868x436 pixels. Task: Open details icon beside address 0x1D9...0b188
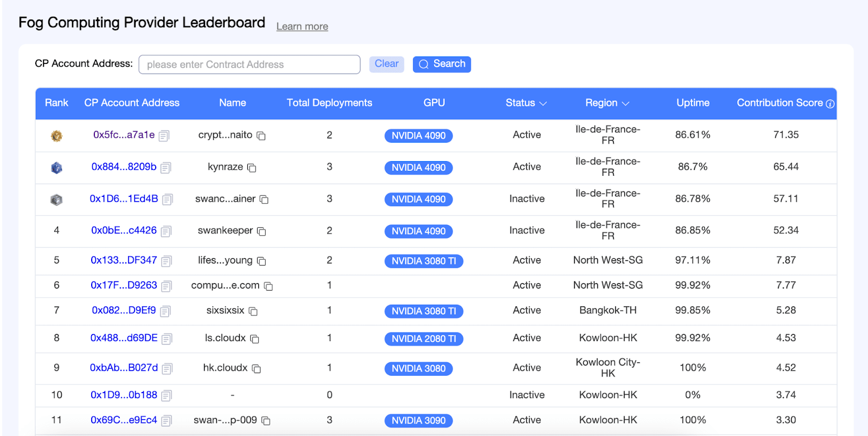coord(167,396)
